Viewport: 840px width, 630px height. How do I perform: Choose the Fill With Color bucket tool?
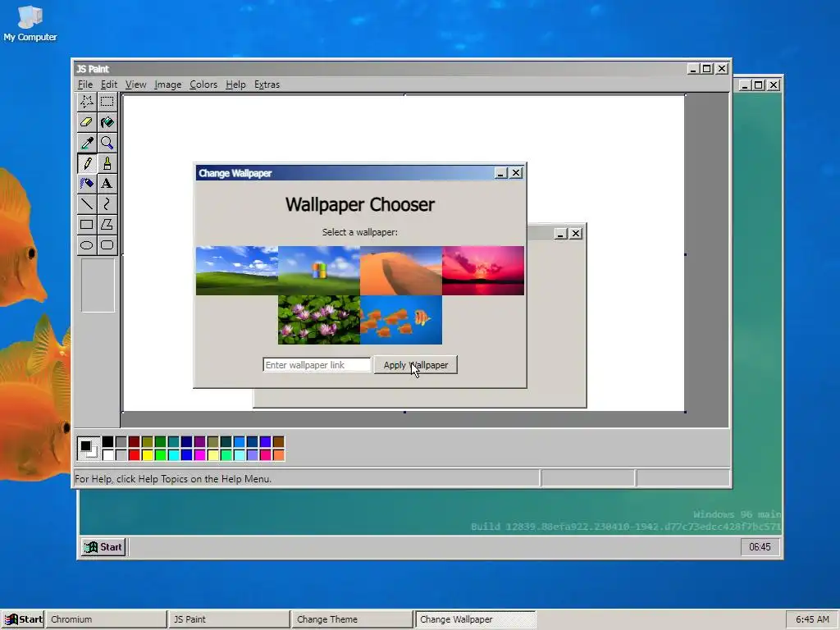point(107,122)
